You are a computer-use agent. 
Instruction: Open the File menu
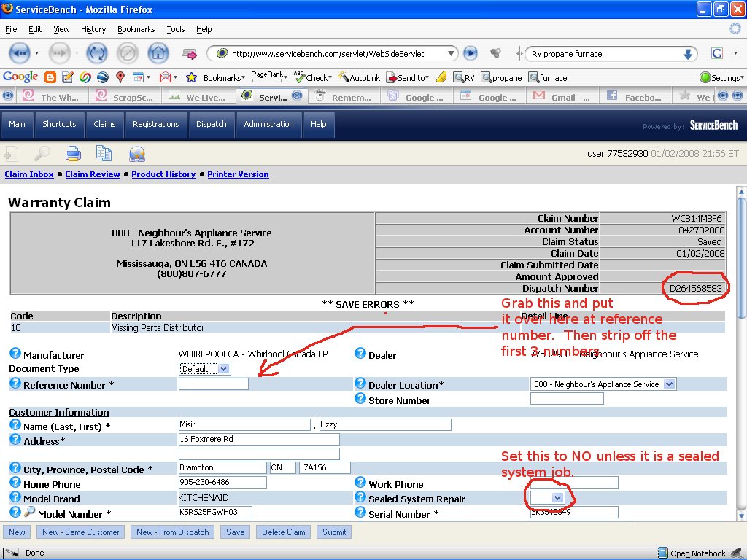[x=11, y=29]
